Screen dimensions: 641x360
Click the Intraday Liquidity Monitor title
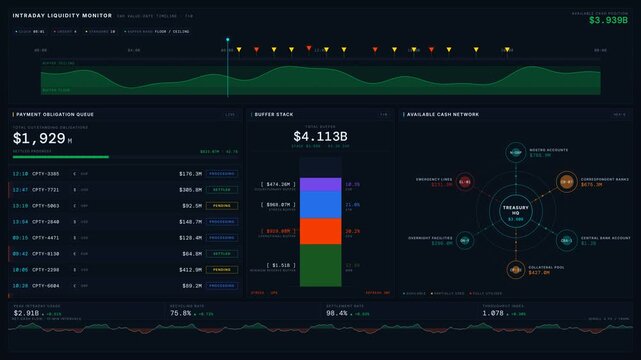62,16
